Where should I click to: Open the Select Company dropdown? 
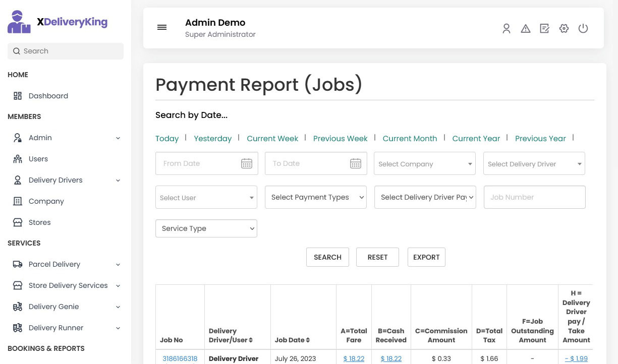[x=424, y=163]
